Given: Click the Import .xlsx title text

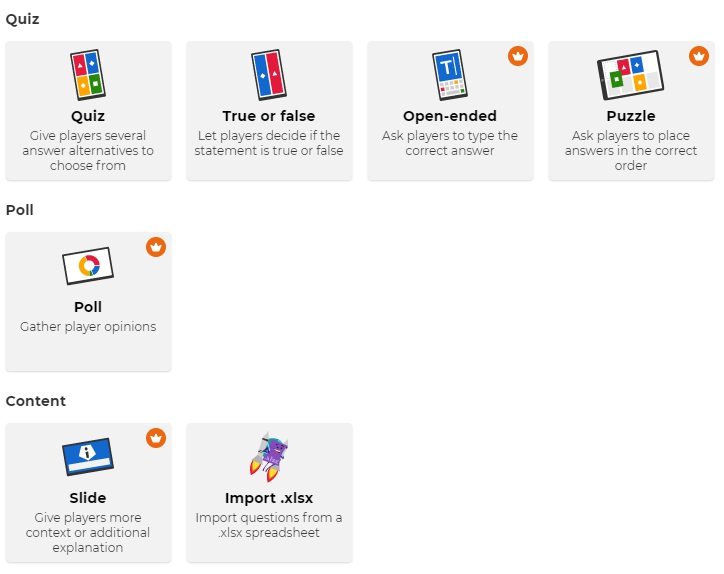Looking at the screenshot, I should (269, 498).
